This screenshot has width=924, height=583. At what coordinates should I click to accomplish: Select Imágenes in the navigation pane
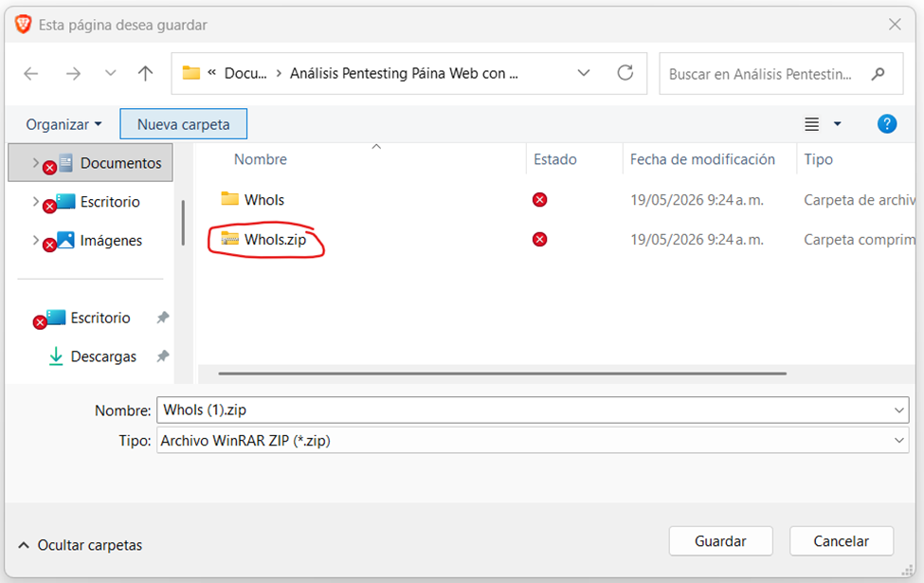111,241
